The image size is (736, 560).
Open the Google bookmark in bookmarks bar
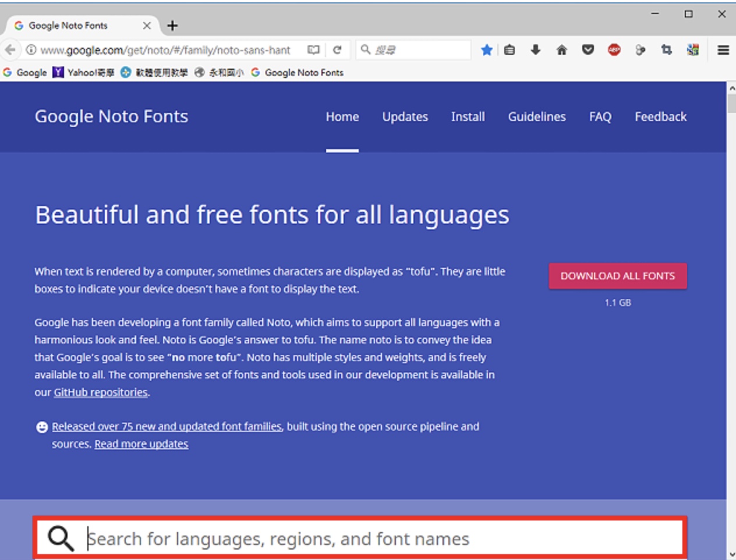(25, 72)
